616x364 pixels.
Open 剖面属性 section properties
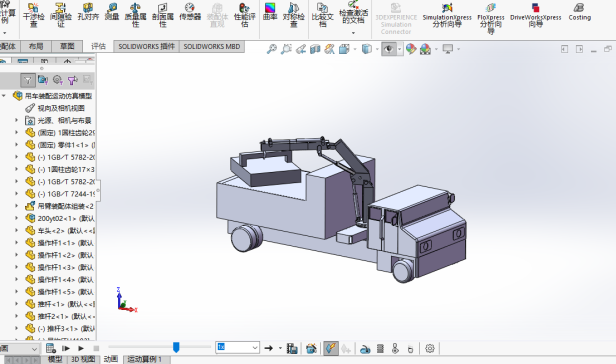(163, 15)
